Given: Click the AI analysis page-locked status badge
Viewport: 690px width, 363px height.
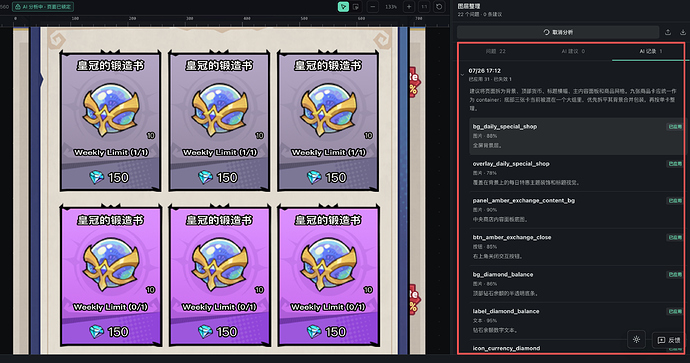Looking at the screenshot, I should pyautogui.click(x=43, y=7).
